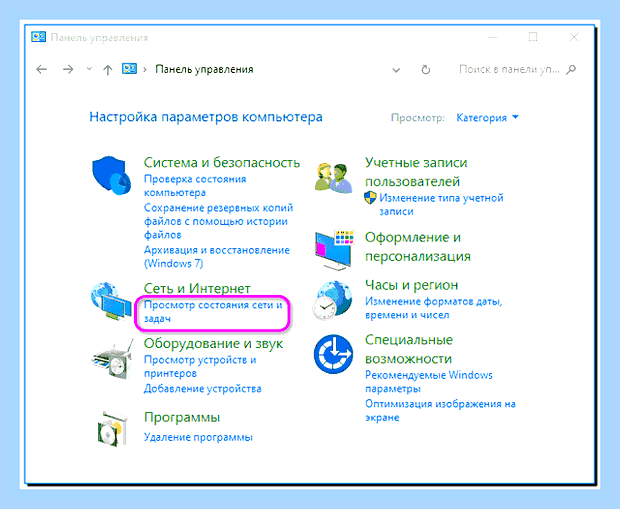Click in the Поиск в панели search field
Screen dimensions: 620x509
pyautogui.click(x=509, y=70)
